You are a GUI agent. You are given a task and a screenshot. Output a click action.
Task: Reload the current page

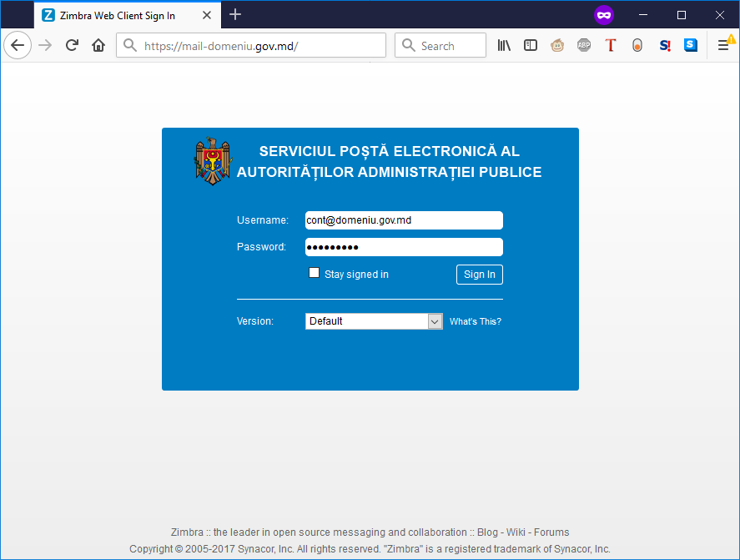pyautogui.click(x=72, y=45)
